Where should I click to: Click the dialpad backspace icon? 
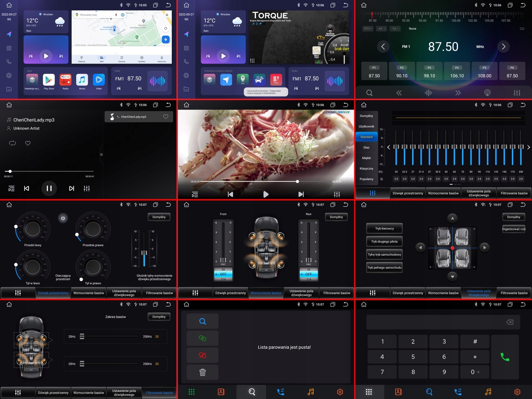tap(510, 322)
